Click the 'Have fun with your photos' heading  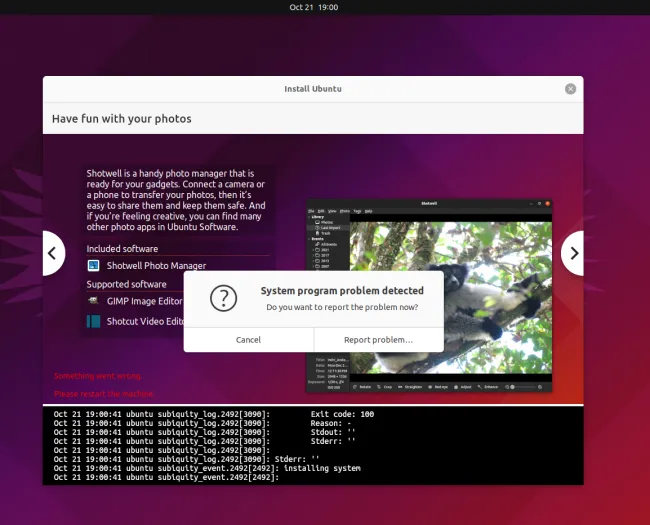coord(121,119)
